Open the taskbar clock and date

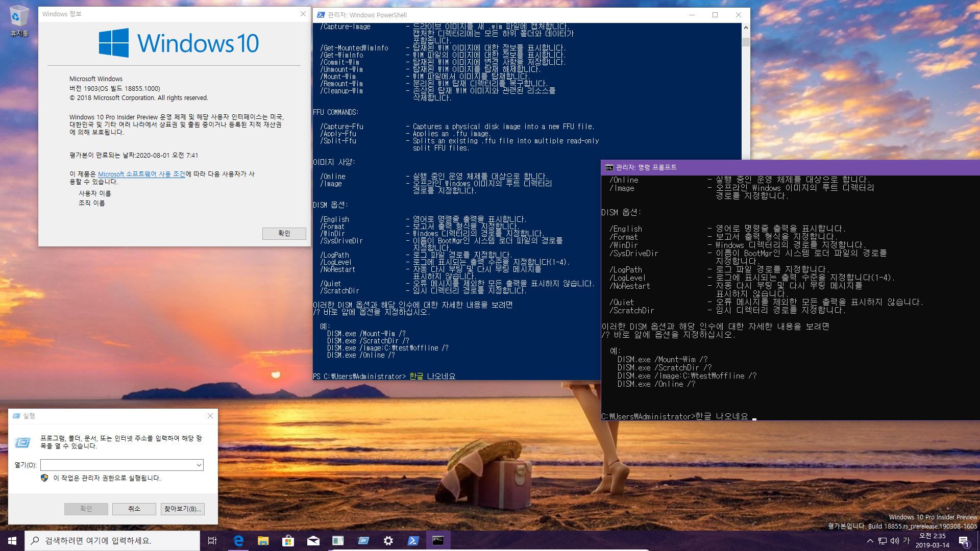coord(932,541)
